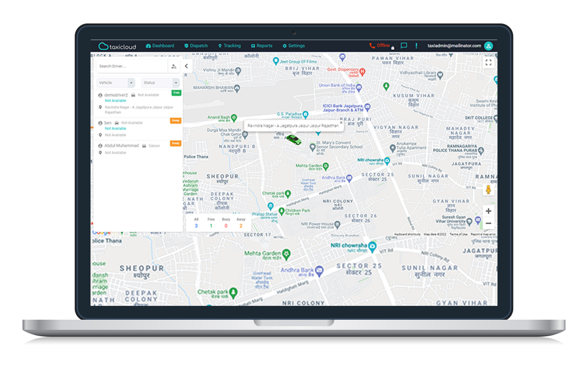Select driver ben in the list

click(x=107, y=123)
